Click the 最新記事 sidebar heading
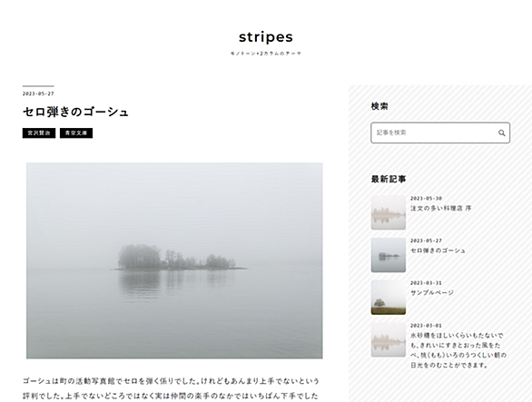 (389, 179)
